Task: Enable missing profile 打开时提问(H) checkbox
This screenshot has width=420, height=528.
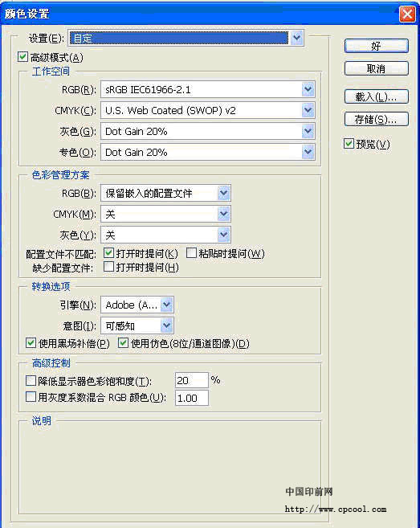Action: pos(108,267)
